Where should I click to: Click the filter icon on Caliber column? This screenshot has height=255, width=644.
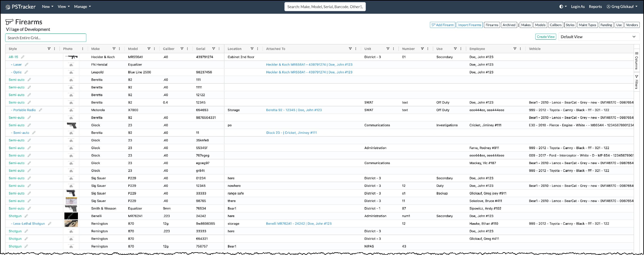point(182,49)
